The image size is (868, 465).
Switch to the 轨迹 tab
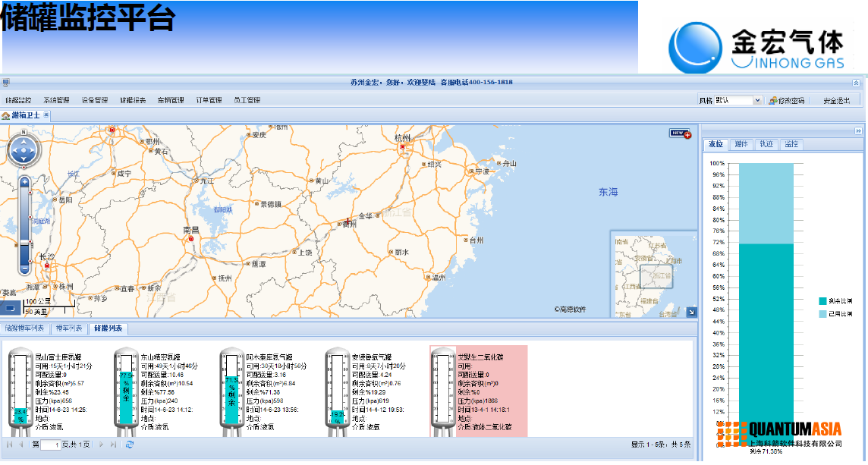point(766,144)
